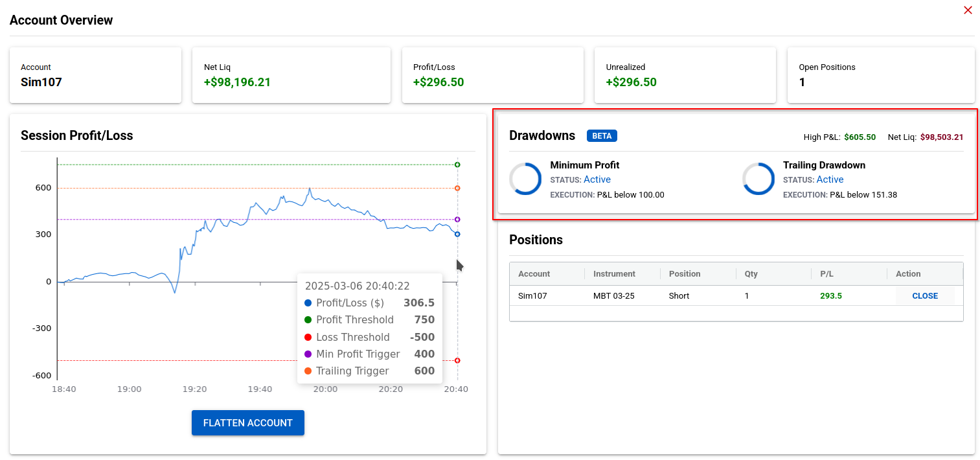Click the green threshold marker on chart edge

pyautogui.click(x=457, y=164)
